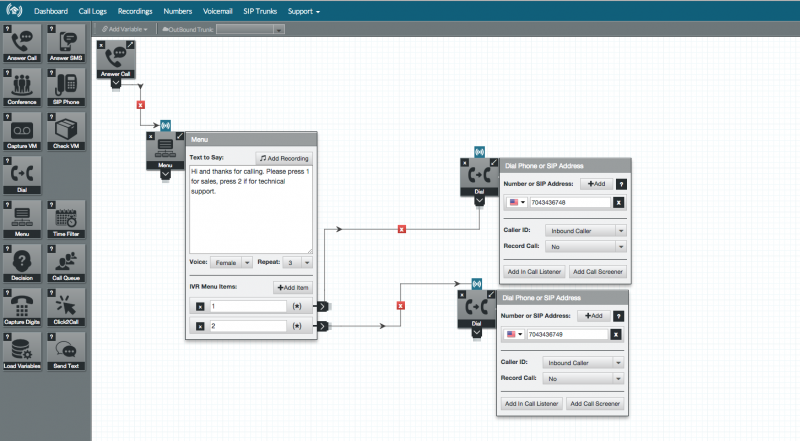Delete the connection below Answer Call node
This screenshot has height=441, width=800.
click(x=141, y=105)
